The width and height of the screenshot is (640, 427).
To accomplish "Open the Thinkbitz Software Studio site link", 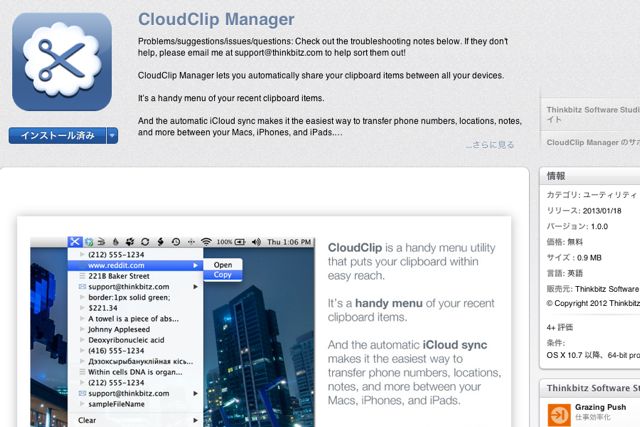I will tap(593, 114).
